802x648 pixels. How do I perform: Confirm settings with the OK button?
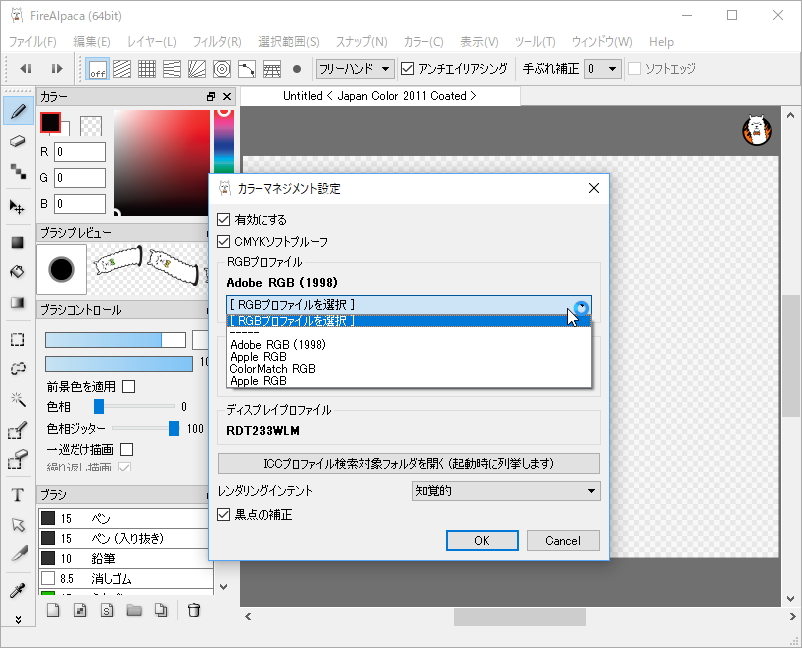(482, 539)
